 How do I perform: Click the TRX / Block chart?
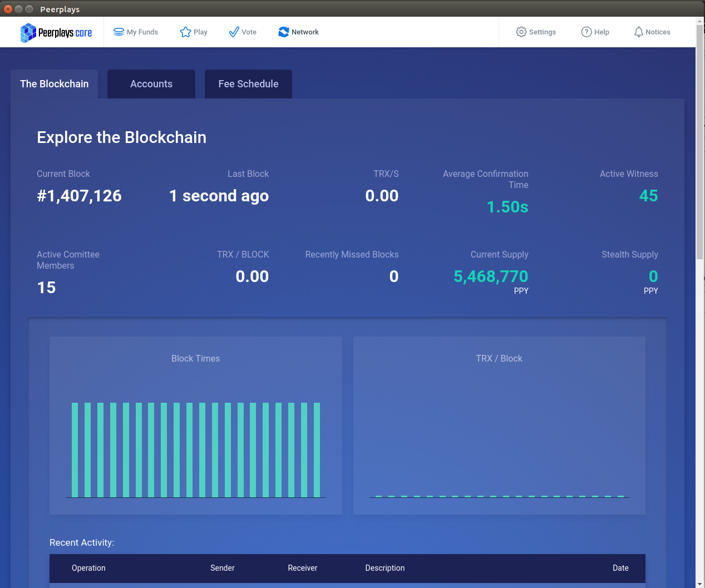click(499, 426)
